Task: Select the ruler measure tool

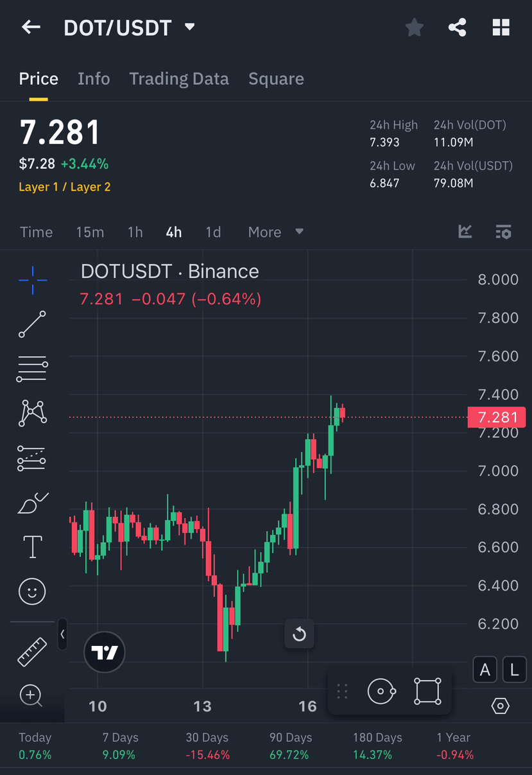Action: 32,651
